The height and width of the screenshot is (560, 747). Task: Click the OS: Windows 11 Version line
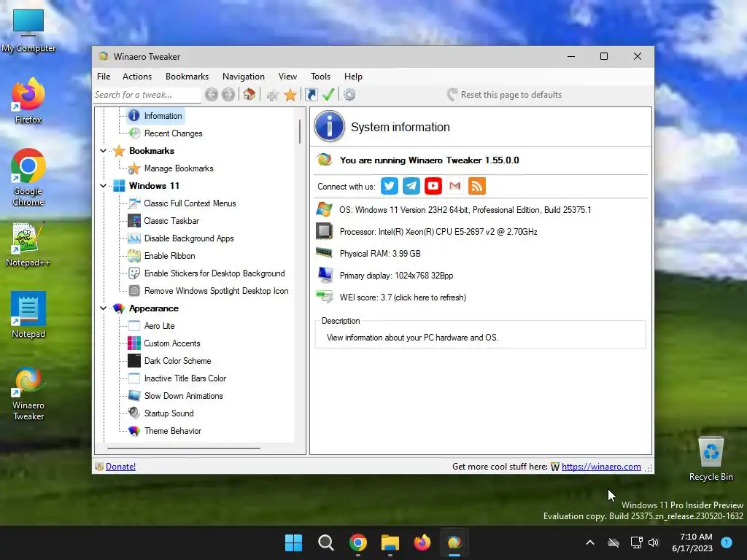point(465,210)
